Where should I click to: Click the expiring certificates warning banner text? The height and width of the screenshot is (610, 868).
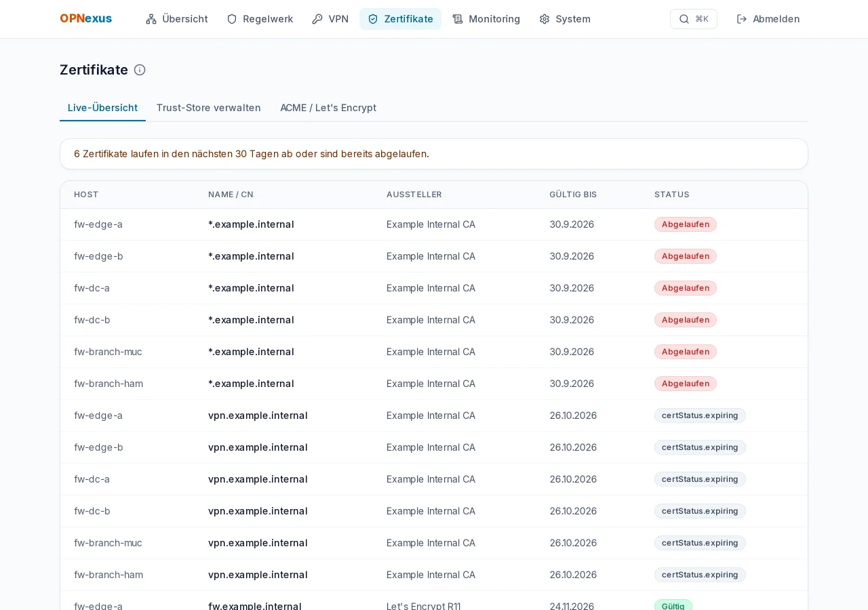pos(252,154)
